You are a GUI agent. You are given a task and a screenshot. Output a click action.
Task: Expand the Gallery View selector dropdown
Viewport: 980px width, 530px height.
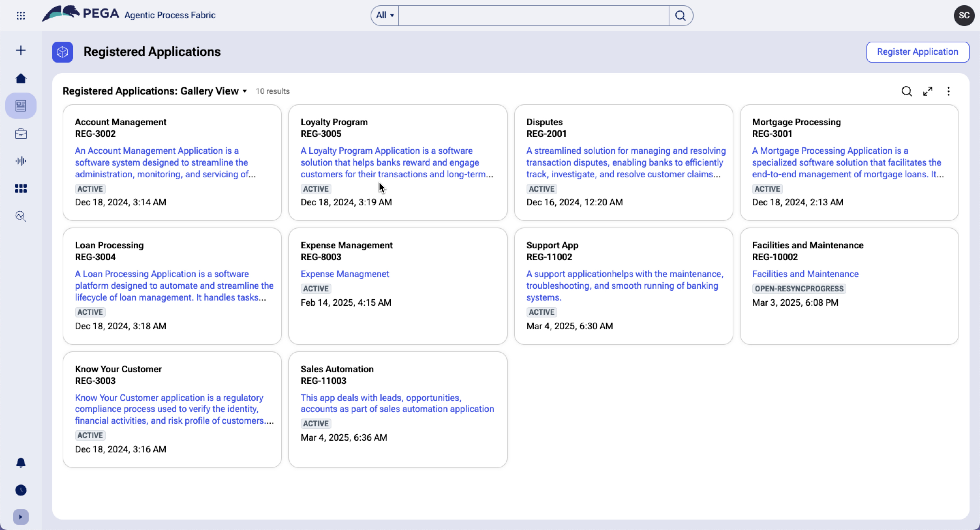(x=245, y=91)
